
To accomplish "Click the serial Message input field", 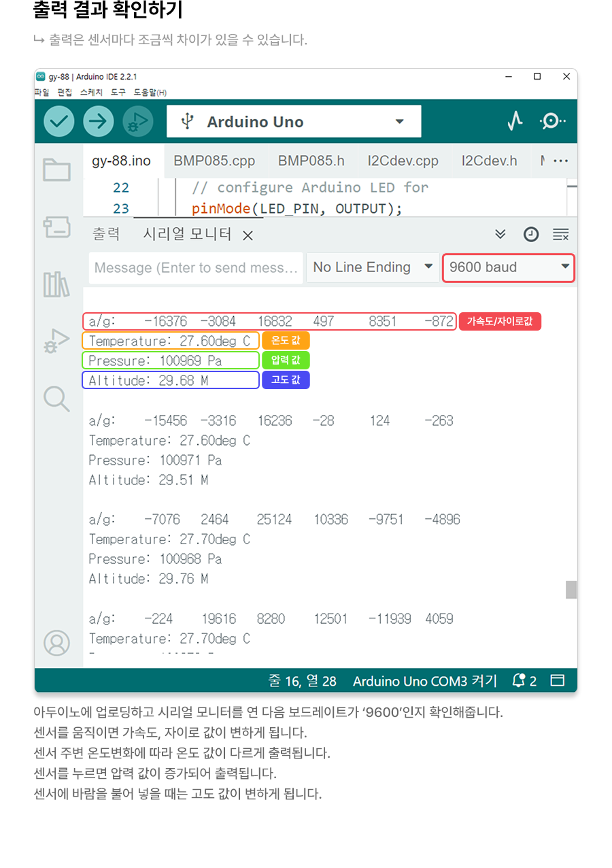I will pos(196,267).
